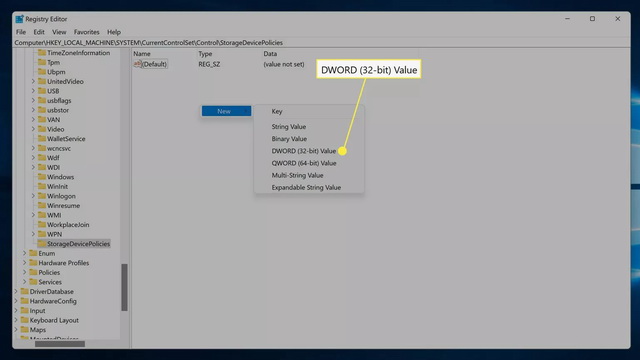
Task: Open the Favorites menu
Action: click(87, 32)
